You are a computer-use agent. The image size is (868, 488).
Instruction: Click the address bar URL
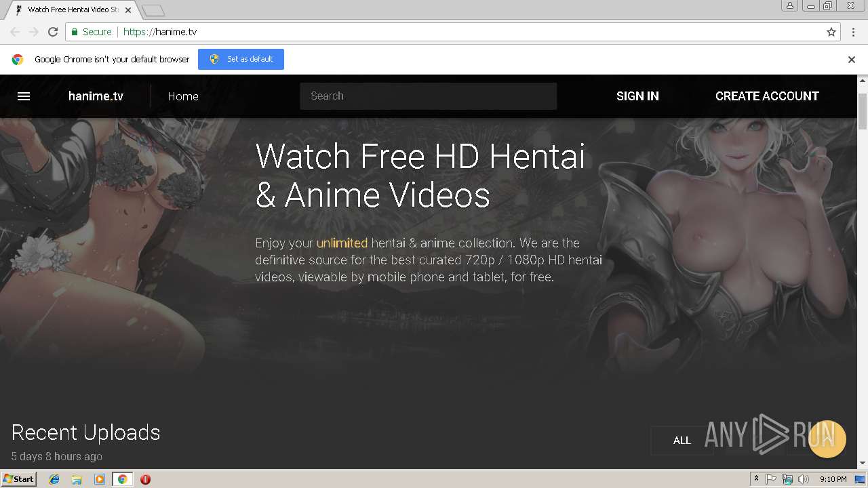point(160,32)
